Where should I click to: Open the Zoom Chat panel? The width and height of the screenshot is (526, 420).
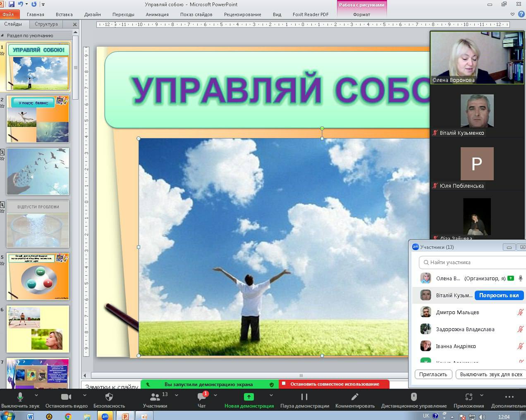pos(202,397)
